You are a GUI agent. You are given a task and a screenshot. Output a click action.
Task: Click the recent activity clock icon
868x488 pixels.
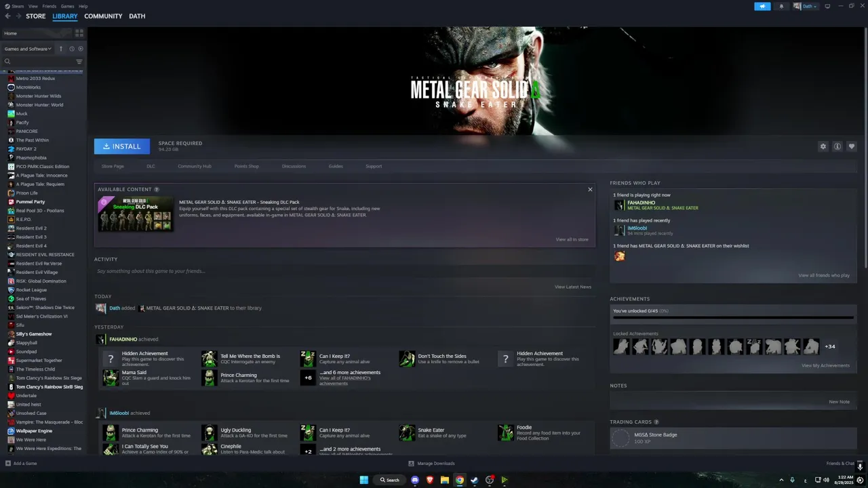pos(72,49)
